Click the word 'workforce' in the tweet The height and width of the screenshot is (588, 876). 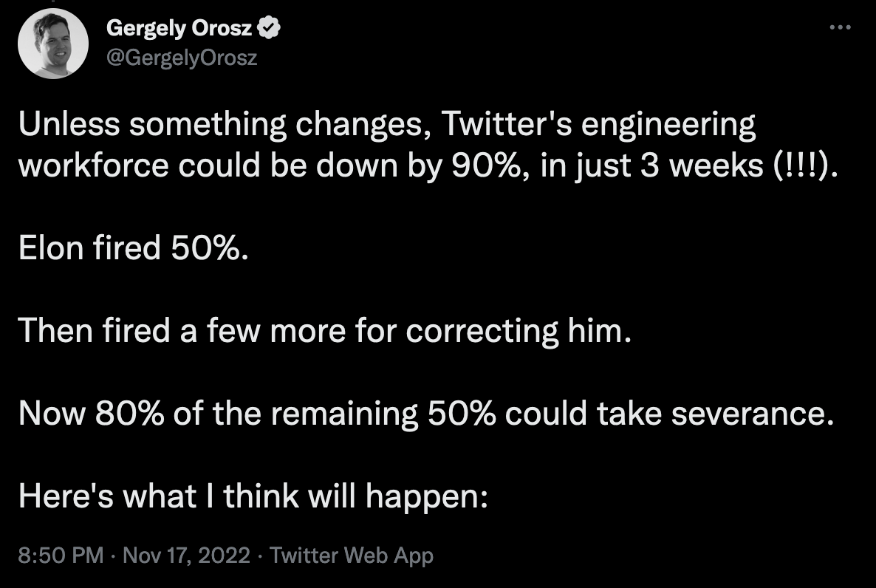point(93,165)
